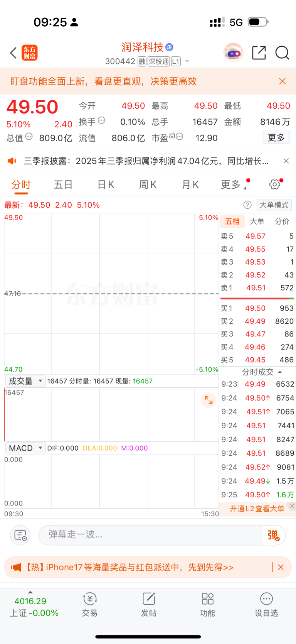Open the 交易 trade icon
The width and height of the screenshot is (296, 644).
point(90,605)
